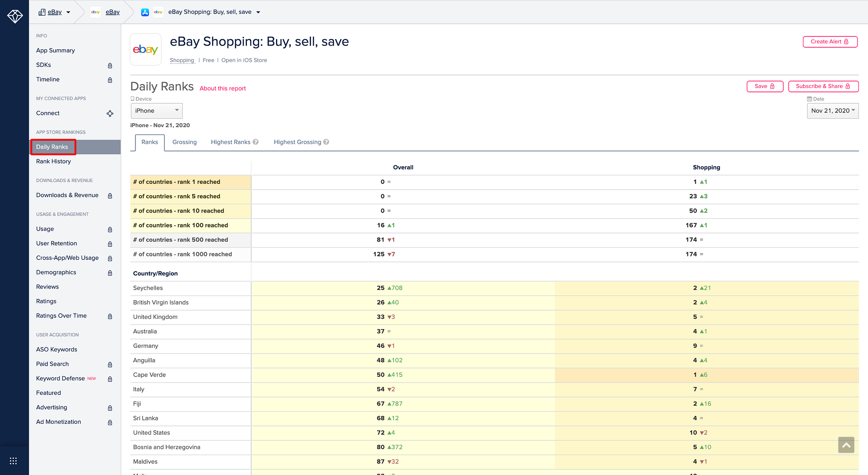Click the scroll-to-top arrow button
This screenshot has height=475, width=868.
[846, 445]
